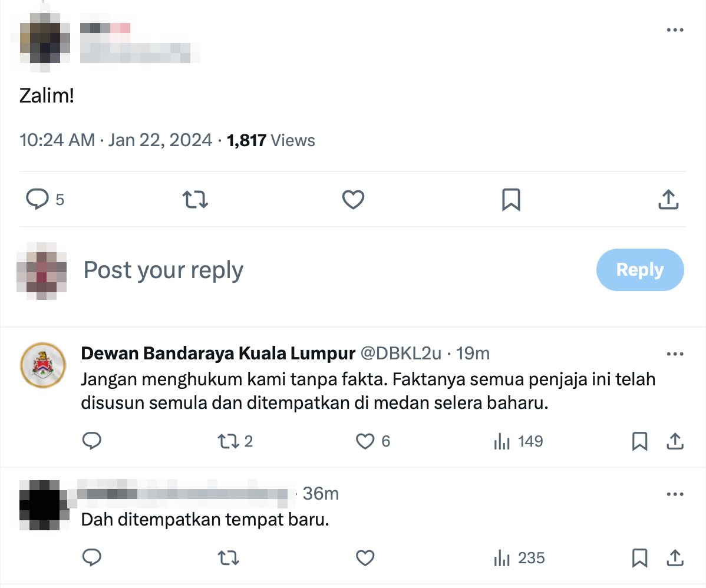
Task: Repost the DBKL reply with 2 reposts
Action: [235, 441]
